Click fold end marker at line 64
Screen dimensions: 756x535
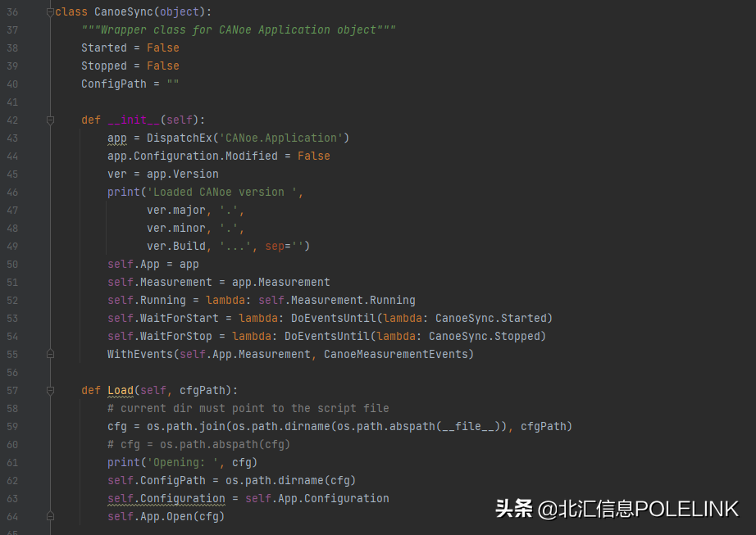51,517
